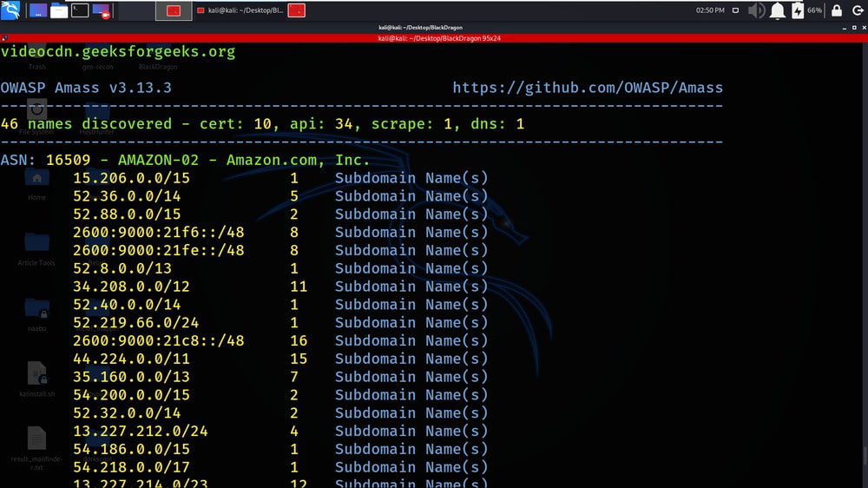Open the terminal emulator launcher in the panel
This screenshot has height=488, width=868.
80,10
